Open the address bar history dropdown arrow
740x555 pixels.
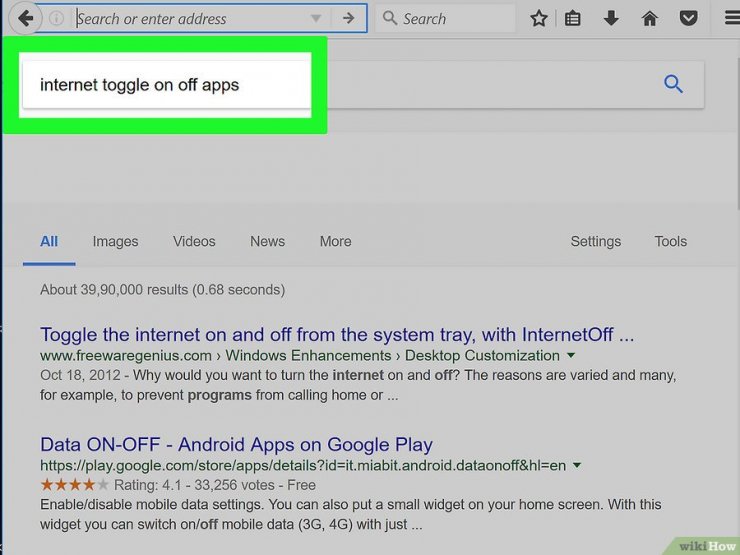316,18
